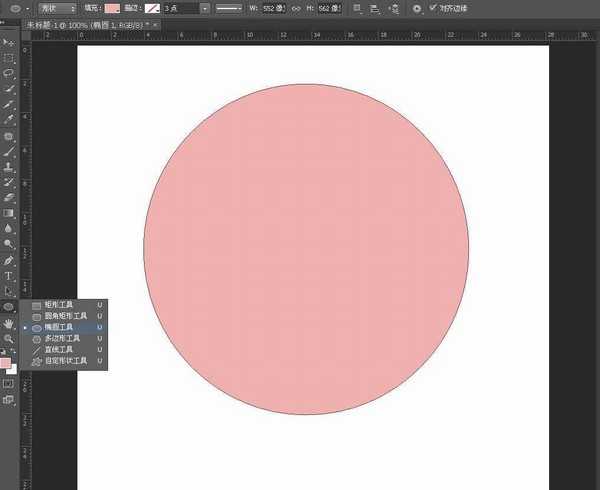Choose the Crop tool

tap(8, 104)
